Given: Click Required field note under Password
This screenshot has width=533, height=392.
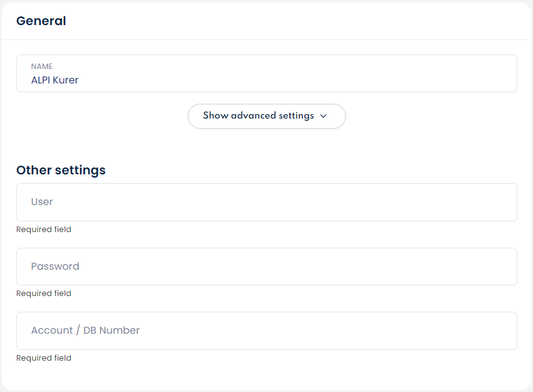Looking at the screenshot, I should coord(44,294).
